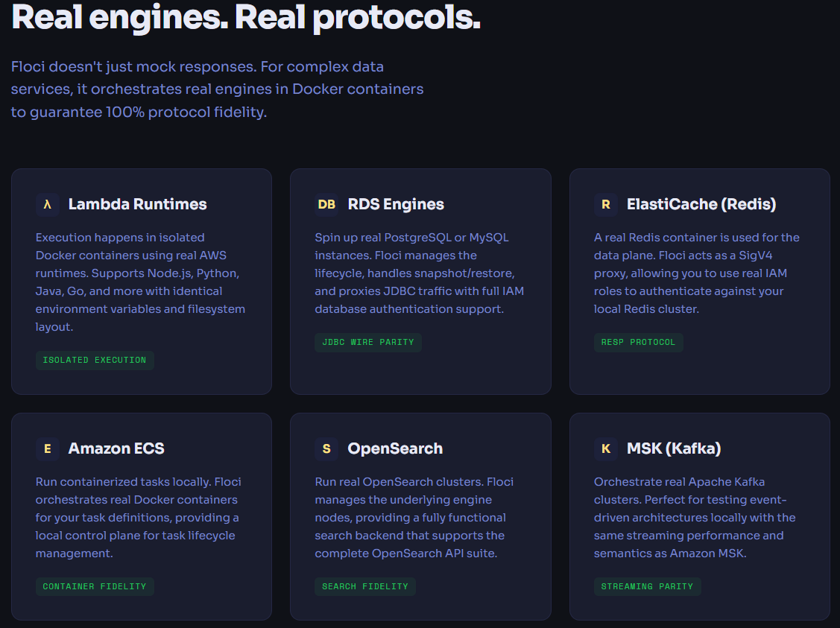Image resolution: width=840 pixels, height=628 pixels.
Task: Click the S icon beside OpenSearch
Action: 326,448
